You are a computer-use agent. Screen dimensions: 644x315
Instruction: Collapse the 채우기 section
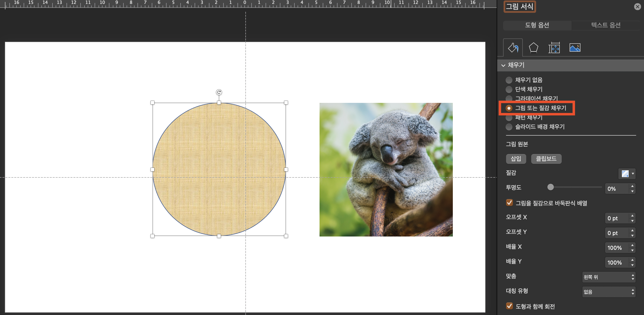click(503, 65)
